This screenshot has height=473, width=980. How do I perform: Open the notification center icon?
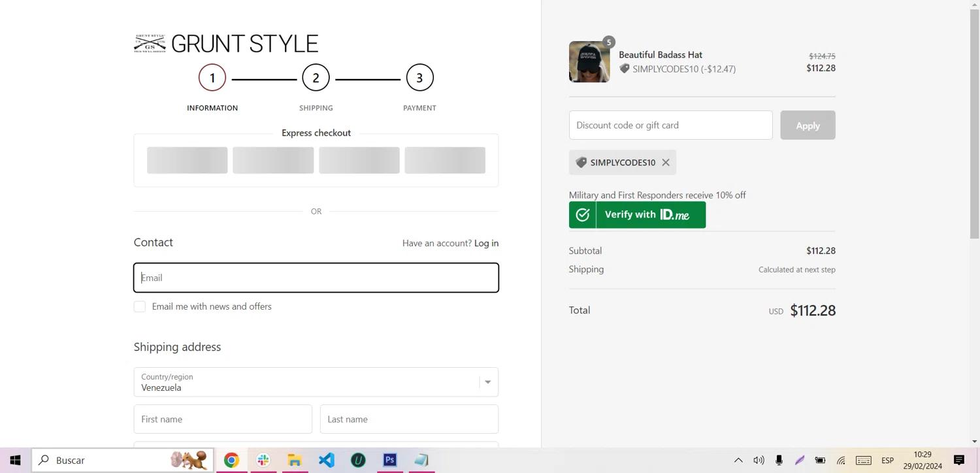pos(959,460)
